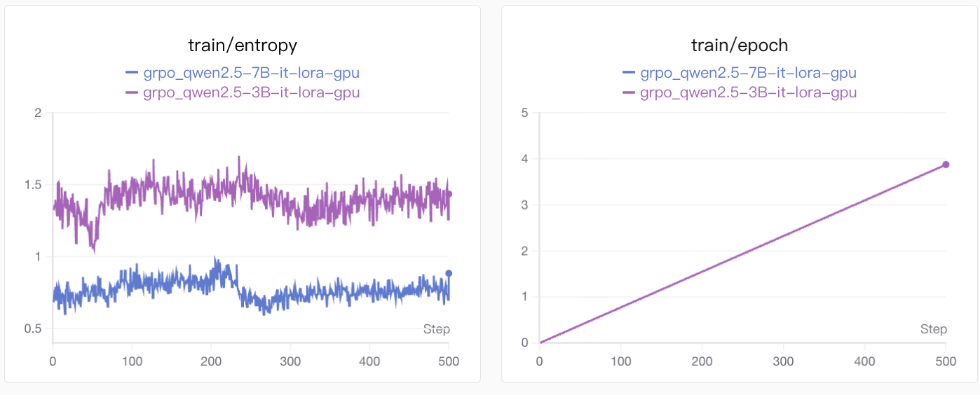The height and width of the screenshot is (395, 980).
Task: Click the purple color swatch in the entropy legend
Action: coord(132,92)
